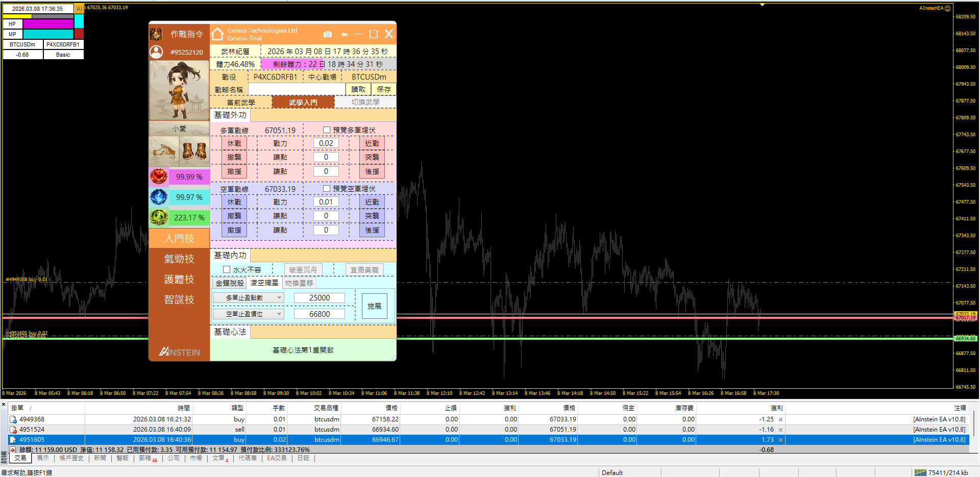980x477 pixels.
Task: Click the 保存 save button
Action: point(383,89)
